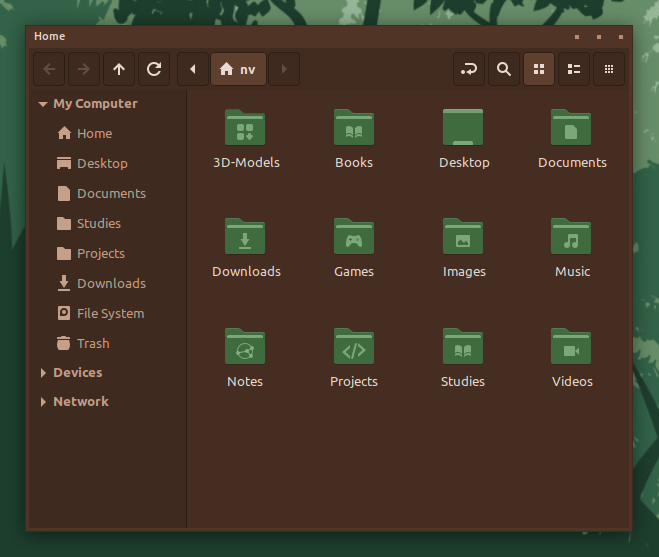Image resolution: width=659 pixels, height=557 pixels.
Task: Go up to parent folder
Action: 119,69
